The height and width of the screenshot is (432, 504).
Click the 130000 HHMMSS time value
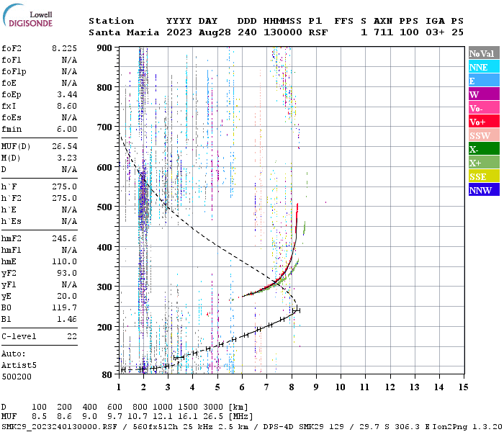(x=282, y=32)
